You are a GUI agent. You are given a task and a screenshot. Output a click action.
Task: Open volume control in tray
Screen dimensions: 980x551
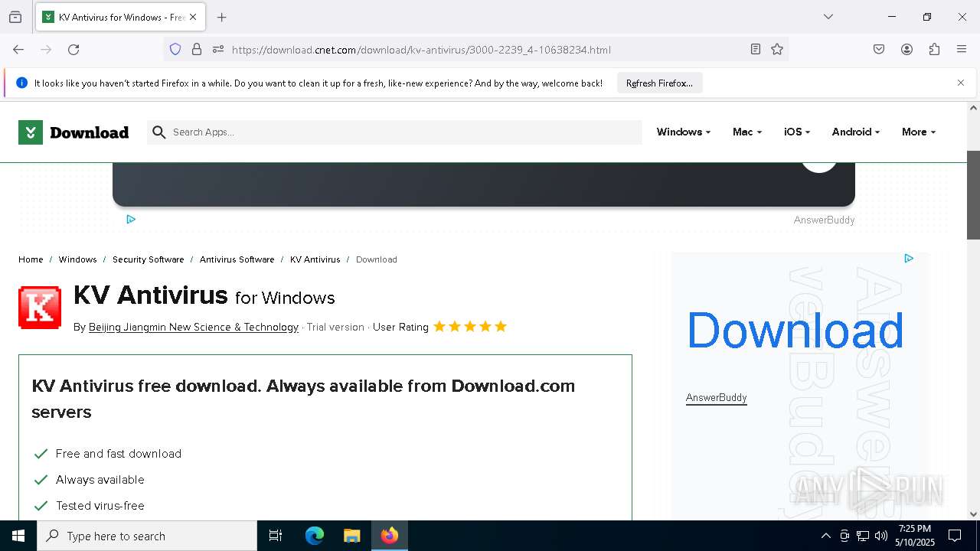(881, 536)
